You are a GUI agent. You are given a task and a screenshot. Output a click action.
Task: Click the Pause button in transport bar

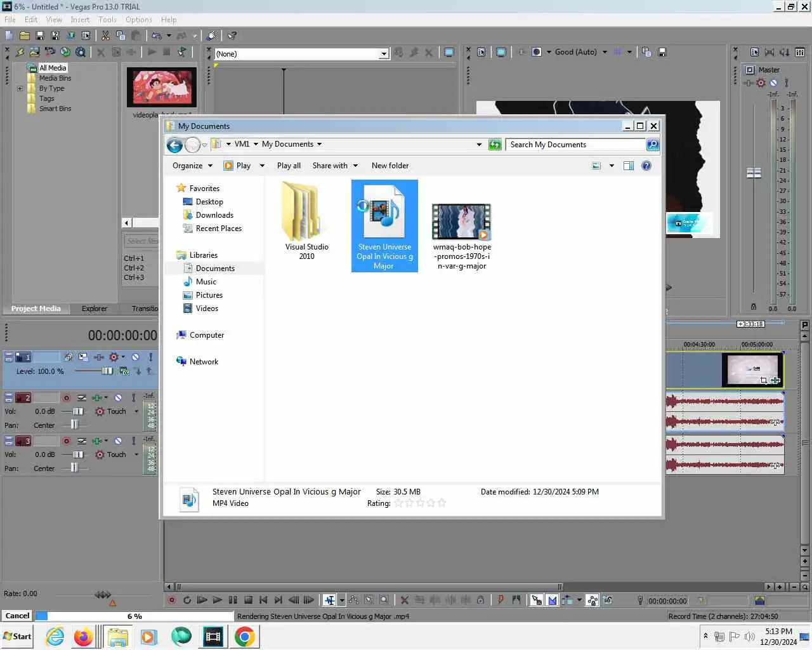[233, 600]
